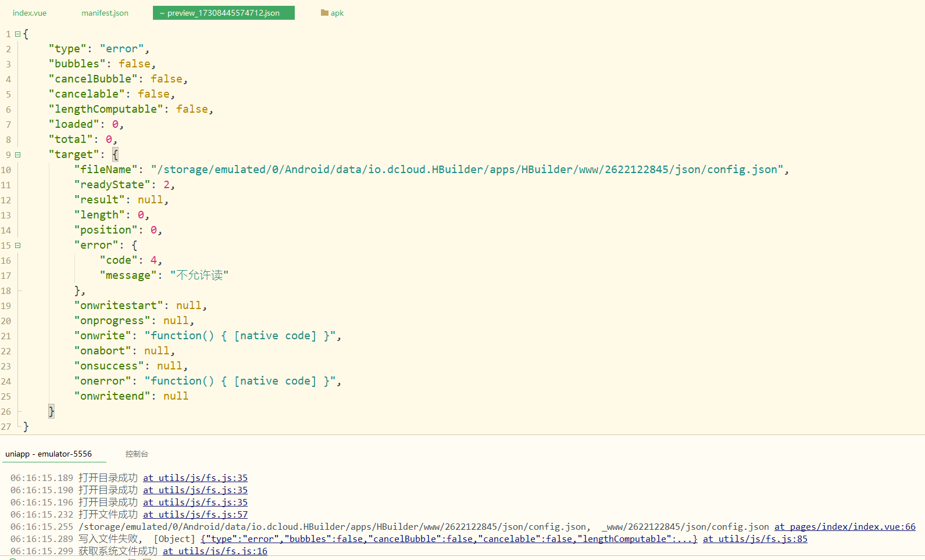The image size is (925, 560).
Task: Click the "readyState" key
Action: pos(112,185)
